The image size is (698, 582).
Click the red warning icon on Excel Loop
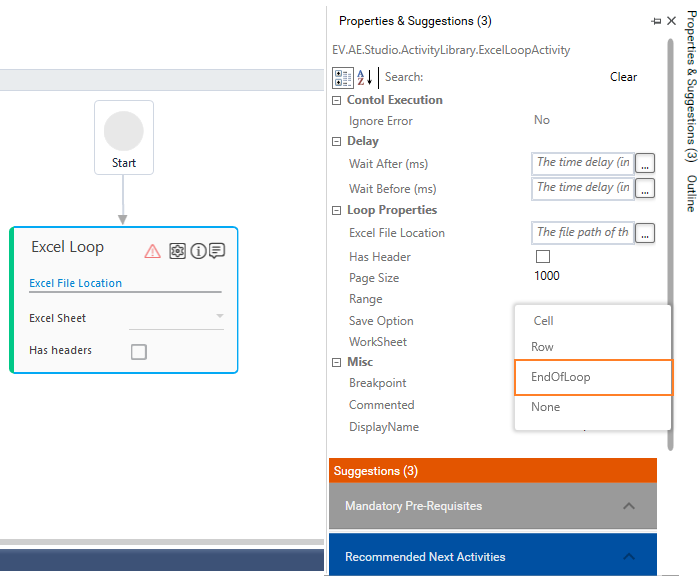[x=152, y=251]
